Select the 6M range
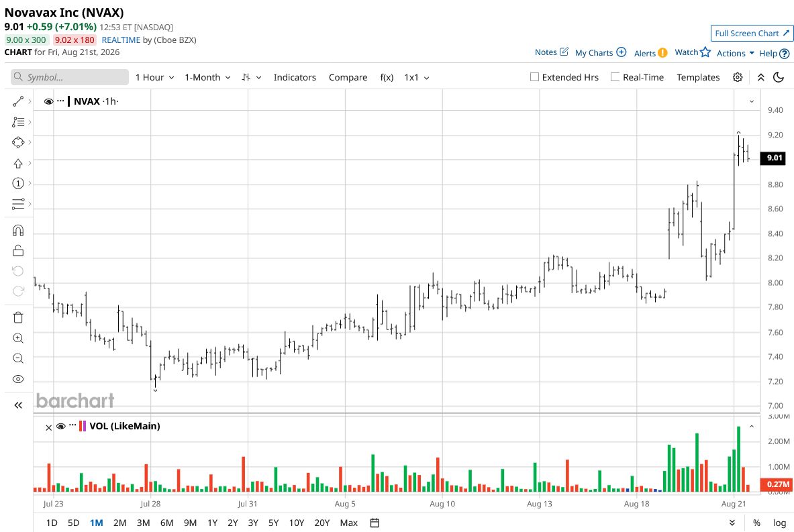 166,523
